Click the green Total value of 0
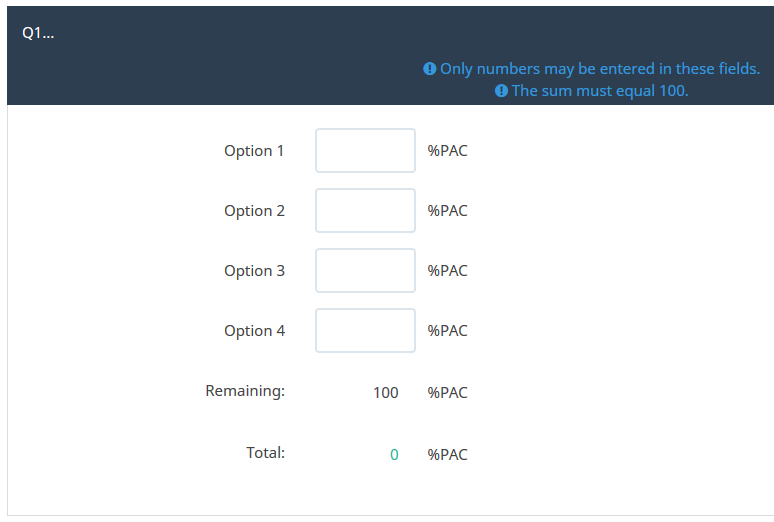 [x=394, y=455]
